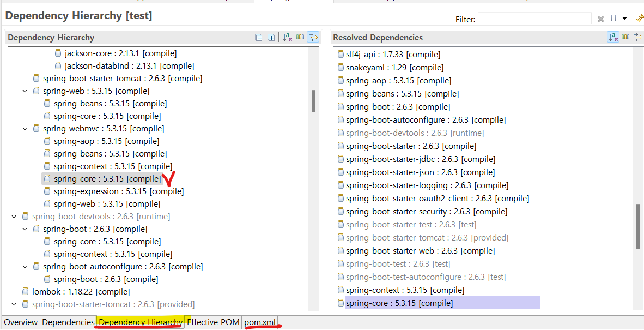Collapse spring-boot-starter-tomcat [provided] node
The image size is (644, 330).
point(14,304)
